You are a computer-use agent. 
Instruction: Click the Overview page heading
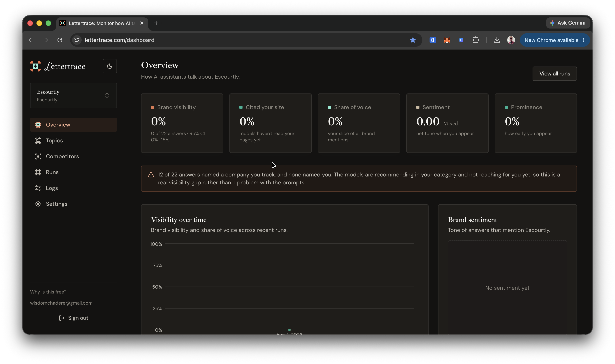pyautogui.click(x=160, y=65)
